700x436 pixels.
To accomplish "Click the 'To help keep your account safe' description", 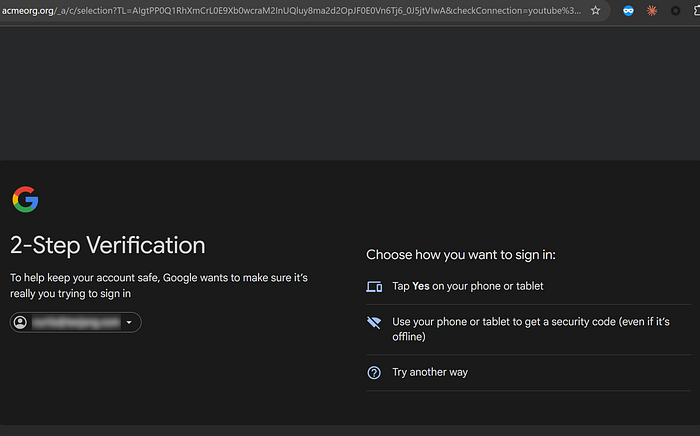I will coord(159,286).
